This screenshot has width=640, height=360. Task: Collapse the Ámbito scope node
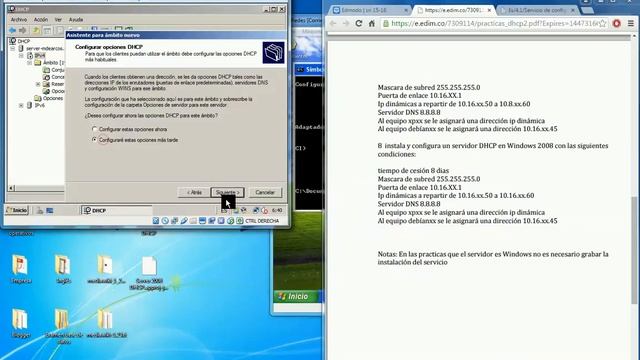pos(30,63)
